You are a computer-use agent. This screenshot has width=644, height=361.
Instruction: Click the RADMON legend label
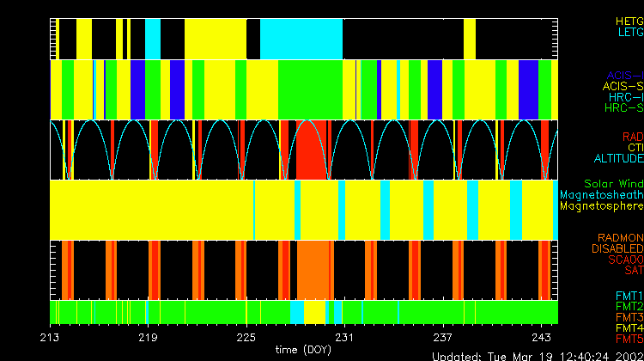coord(619,238)
